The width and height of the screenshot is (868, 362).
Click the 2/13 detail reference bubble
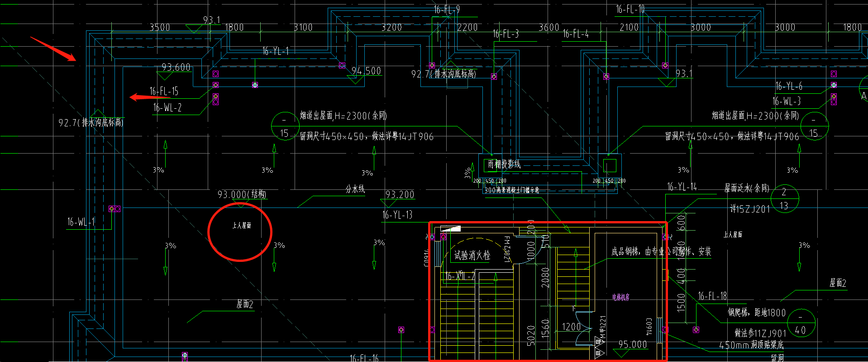coord(784,198)
